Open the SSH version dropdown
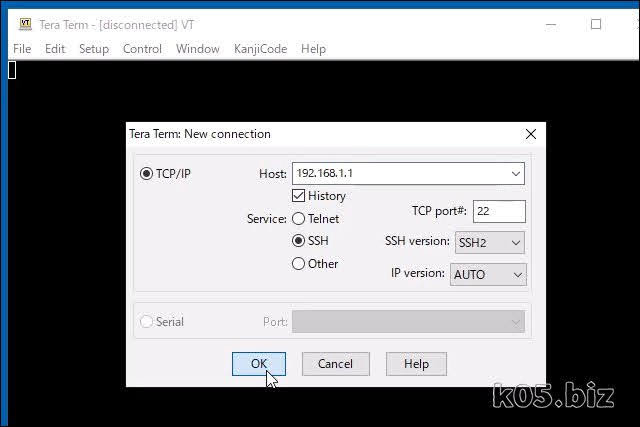This screenshot has width=640, height=427. click(x=490, y=243)
